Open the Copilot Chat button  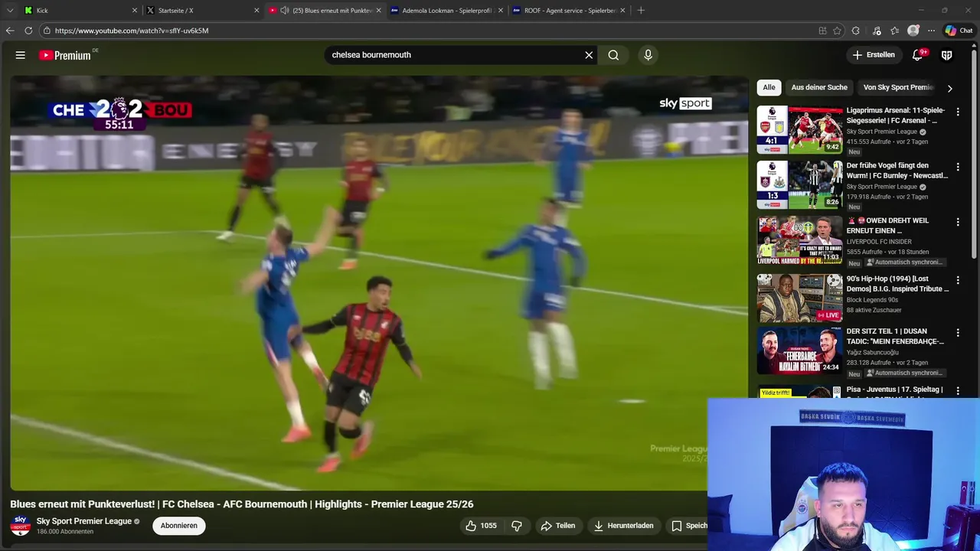click(x=959, y=31)
